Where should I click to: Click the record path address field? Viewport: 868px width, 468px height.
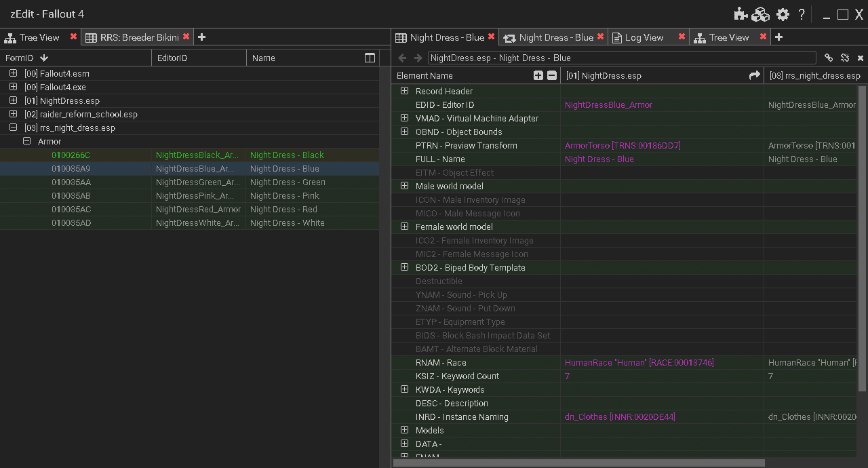coord(622,58)
